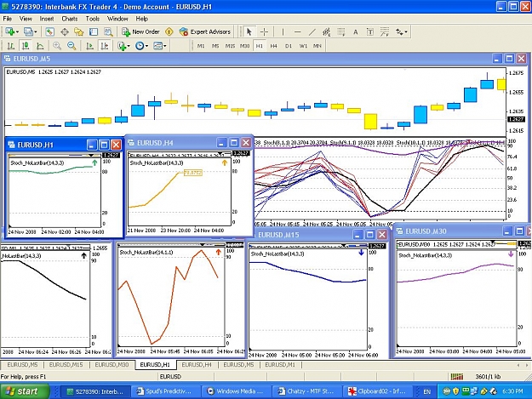Open Windows Media taskbar window
Screen dimensions: 532x399
(236, 391)
